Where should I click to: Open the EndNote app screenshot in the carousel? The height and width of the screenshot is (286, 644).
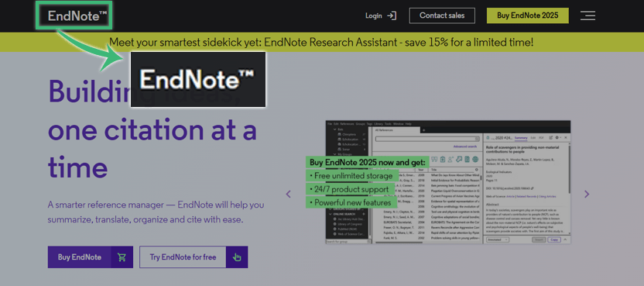tap(448, 182)
